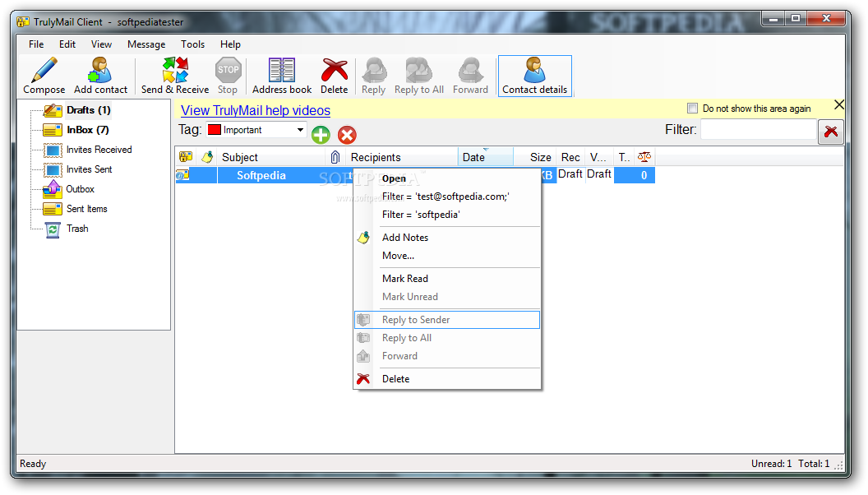Click the Stop sign toolbar icon
Image resolution: width=868 pixels, height=495 pixels.
(x=228, y=70)
